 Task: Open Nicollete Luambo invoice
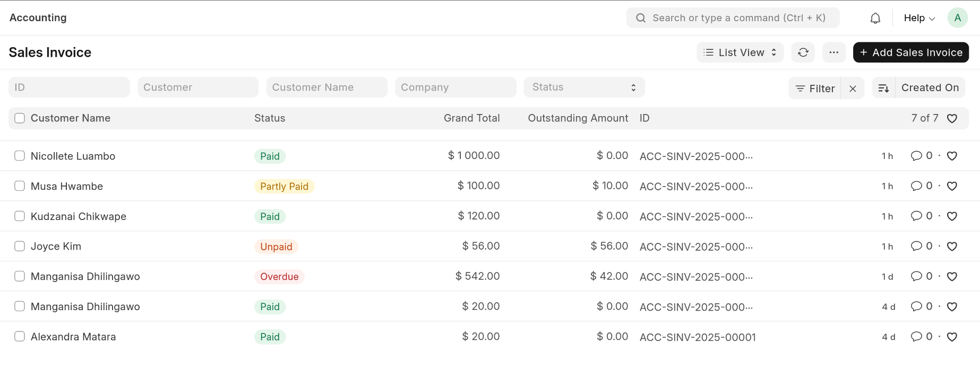click(73, 156)
